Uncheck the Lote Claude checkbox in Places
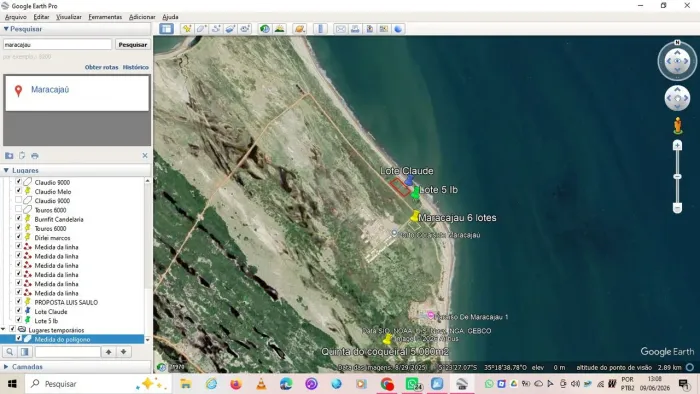 (x=18, y=311)
